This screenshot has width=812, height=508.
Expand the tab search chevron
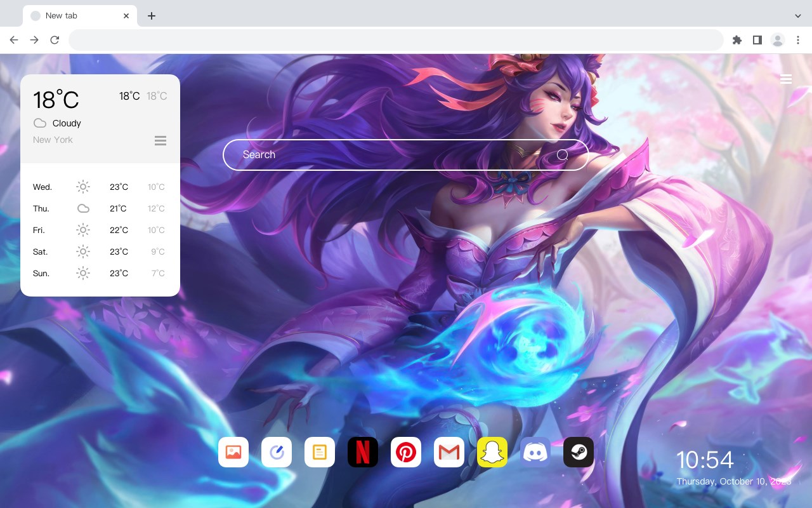pyautogui.click(x=798, y=16)
